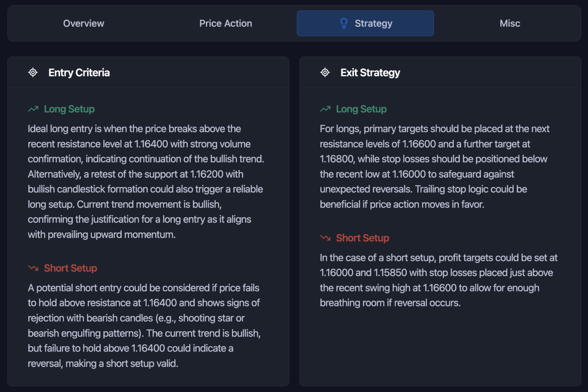Open the Price Action tab

click(225, 23)
